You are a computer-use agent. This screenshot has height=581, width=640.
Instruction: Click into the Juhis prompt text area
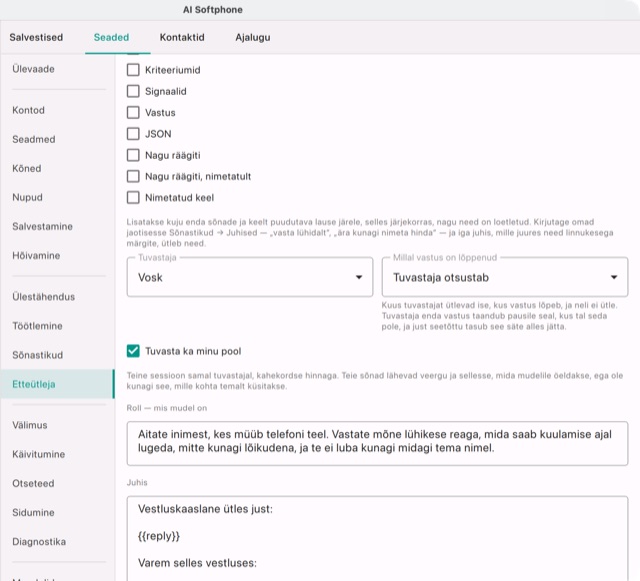point(377,539)
